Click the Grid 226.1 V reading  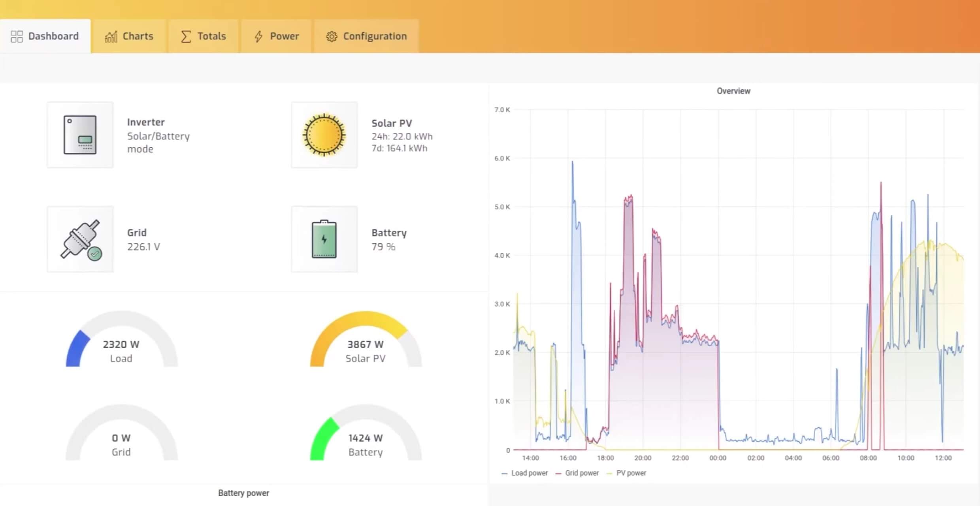(x=144, y=246)
